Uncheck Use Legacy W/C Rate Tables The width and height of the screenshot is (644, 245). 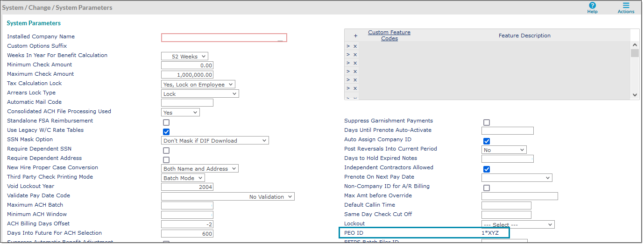(x=166, y=132)
